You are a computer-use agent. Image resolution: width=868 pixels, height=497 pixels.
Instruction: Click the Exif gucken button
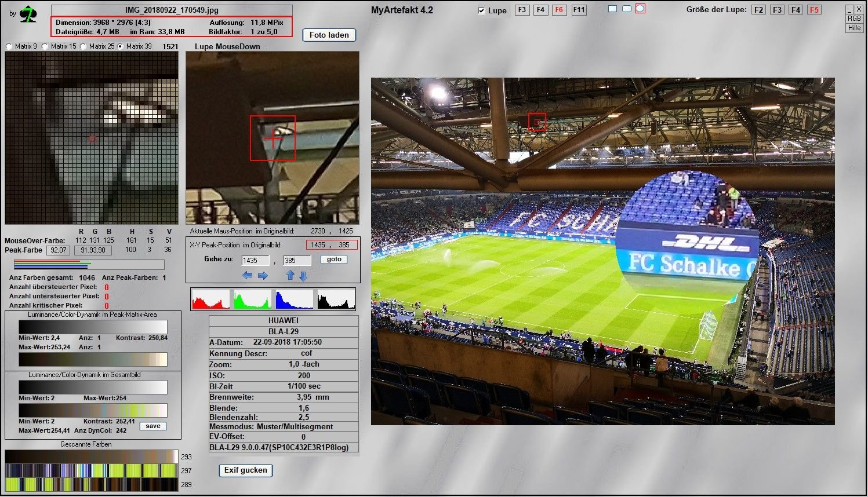246,470
